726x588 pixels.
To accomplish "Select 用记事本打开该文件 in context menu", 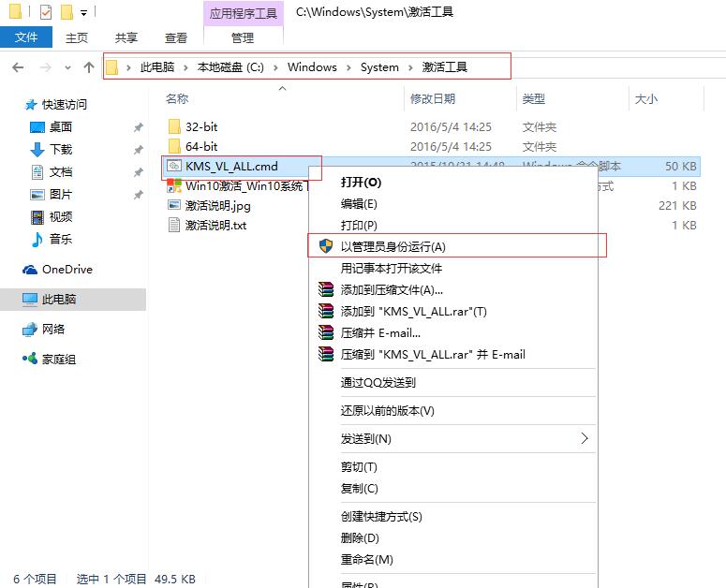I will pyautogui.click(x=391, y=268).
